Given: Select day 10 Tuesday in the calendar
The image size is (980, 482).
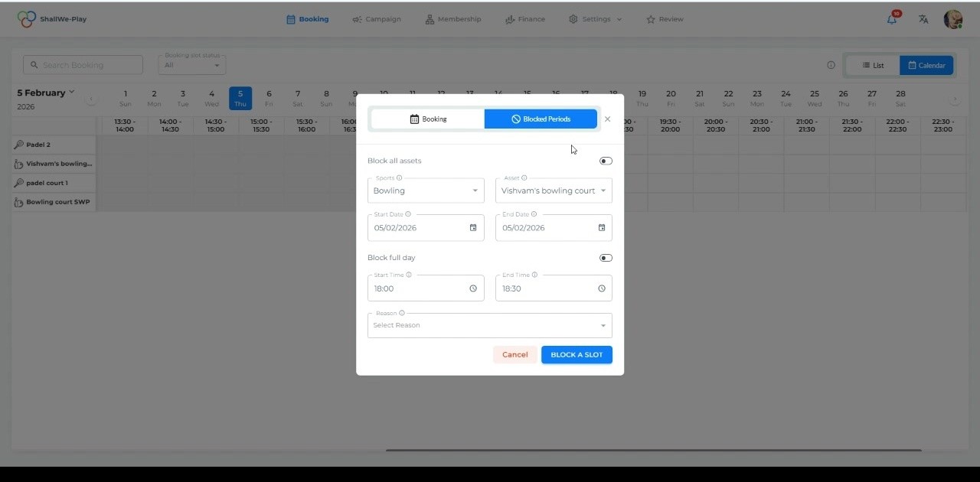Looking at the screenshot, I should [384, 94].
